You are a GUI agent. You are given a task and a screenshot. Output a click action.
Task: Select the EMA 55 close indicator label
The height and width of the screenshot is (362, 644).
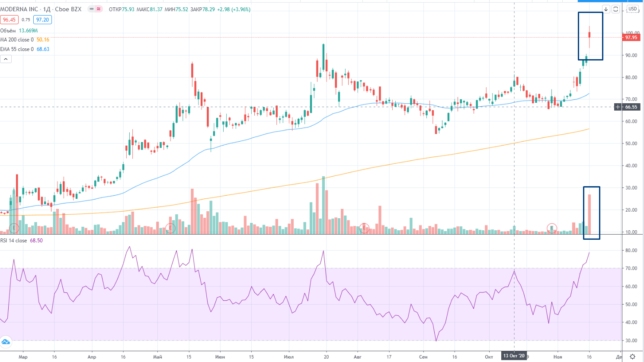coord(17,49)
